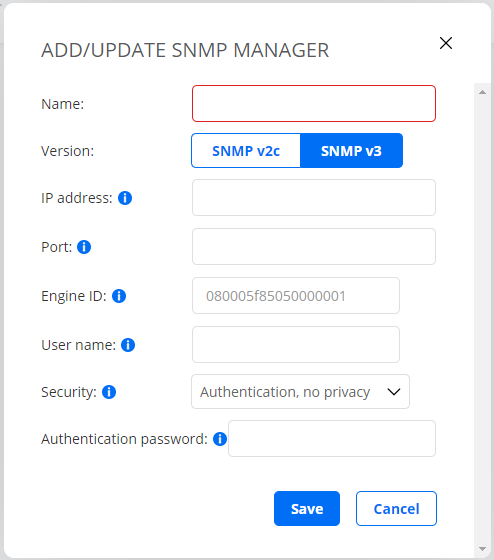Click the Save button
Image resolution: width=494 pixels, height=560 pixels.
pyautogui.click(x=307, y=509)
